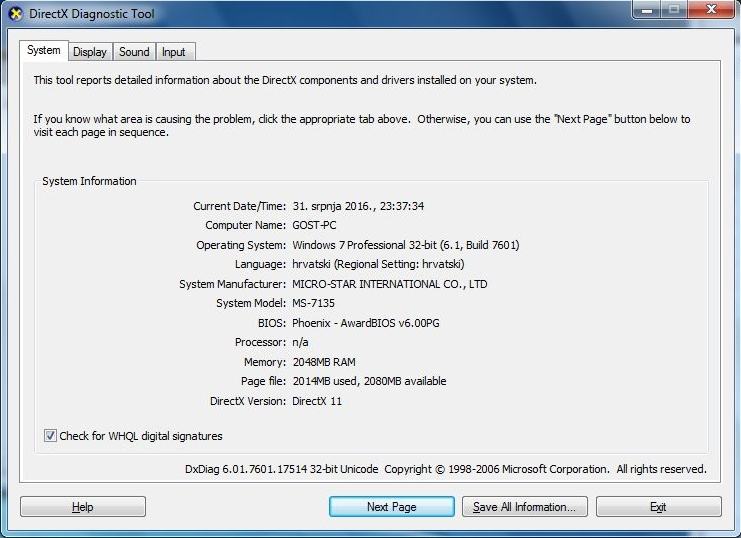Click the 'This tool reports detailed information' sentence
The image size is (741, 538).
point(285,80)
